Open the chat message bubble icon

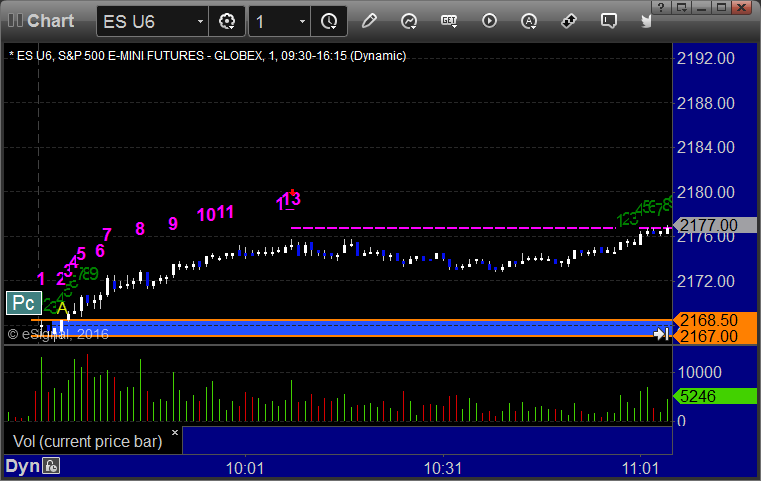pyautogui.click(x=608, y=20)
